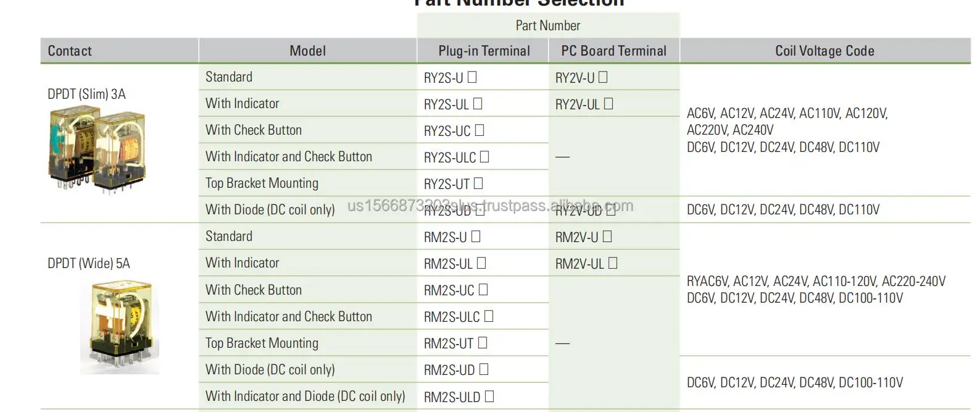The image size is (980, 412).
Task: Select the Contact column header
Action: (x=70, y=51)
